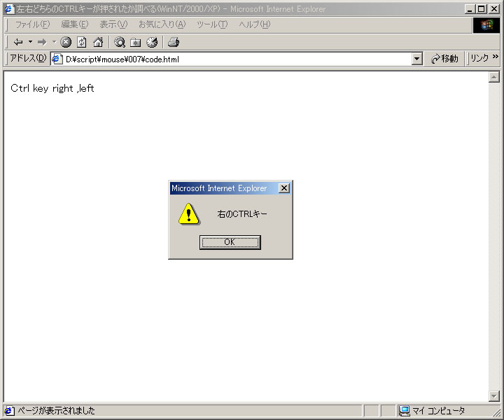504x420 pixels.
Task: Open the Back history dropdown arrow
Action: click(x=30, y=42)
